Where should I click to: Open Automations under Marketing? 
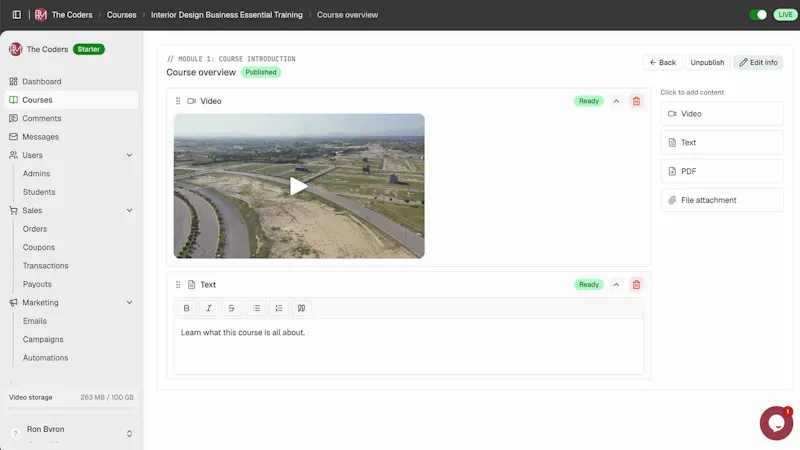(45, 358)
